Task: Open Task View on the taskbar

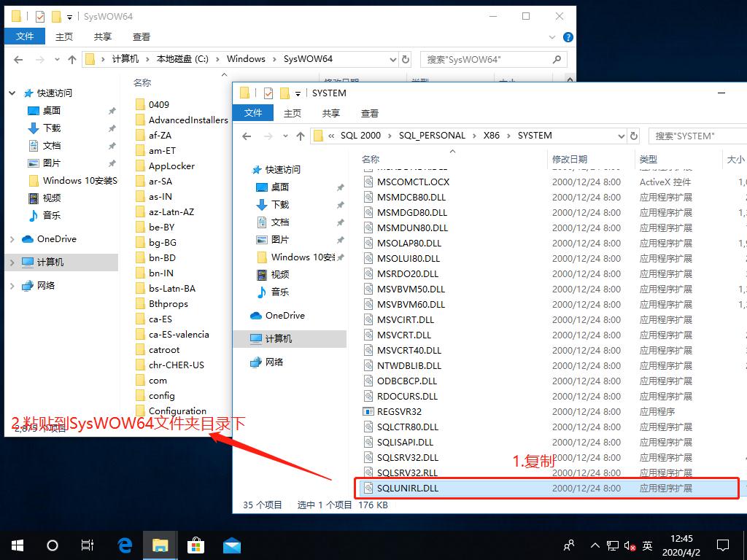Action: (88, 545)
